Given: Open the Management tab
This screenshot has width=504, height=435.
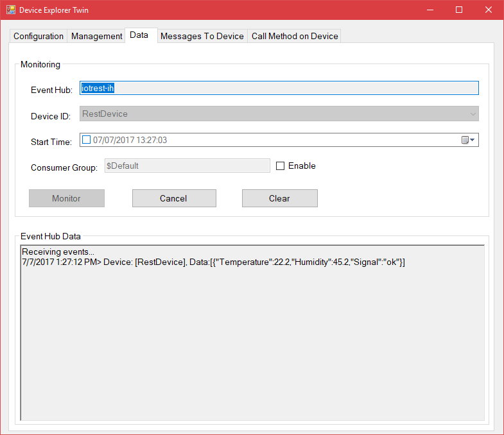Looking at the screenshot, I should (x=96, y=36).
